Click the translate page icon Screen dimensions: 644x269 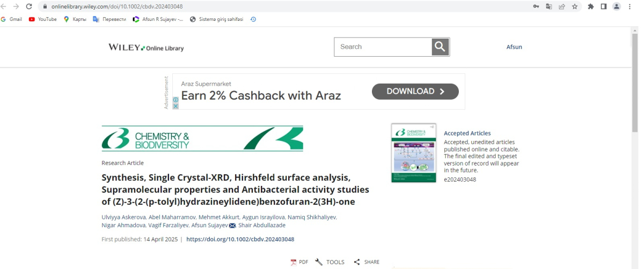pos(548,6)
